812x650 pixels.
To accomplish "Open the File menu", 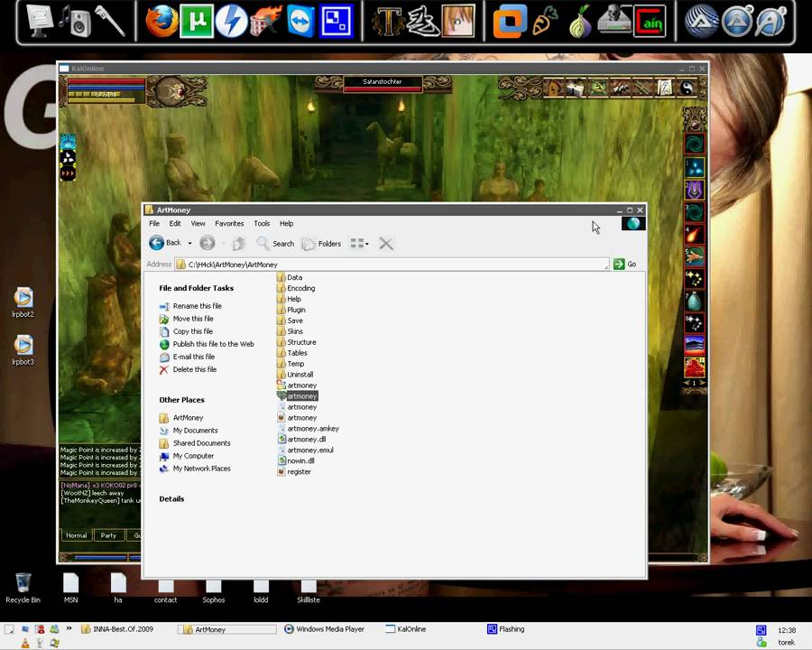I will pyautogui.click(x=154, y=223).
